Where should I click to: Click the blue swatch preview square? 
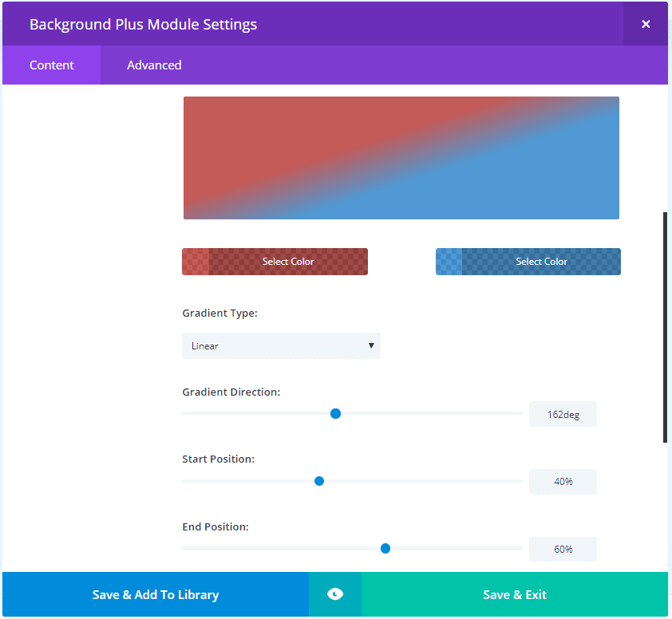coord(449,262)
